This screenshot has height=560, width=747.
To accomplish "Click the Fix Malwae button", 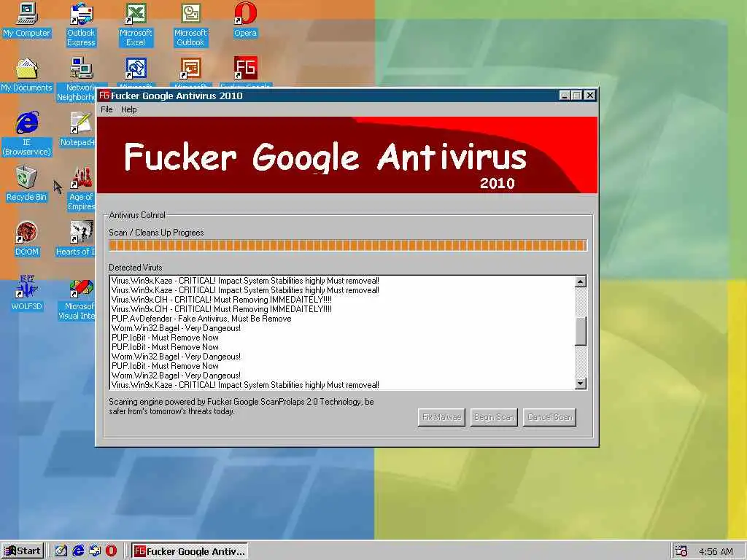I will click(x=441, y=417).
